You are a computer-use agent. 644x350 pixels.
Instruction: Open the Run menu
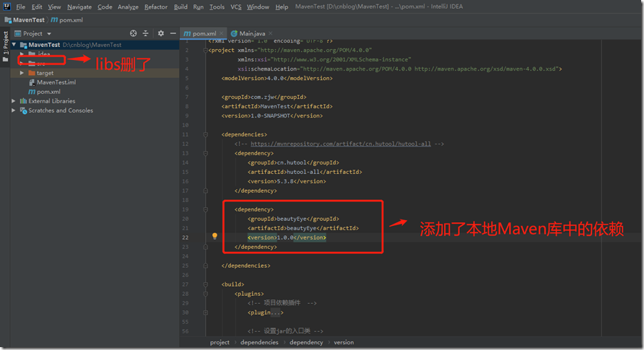pos(199,6)
